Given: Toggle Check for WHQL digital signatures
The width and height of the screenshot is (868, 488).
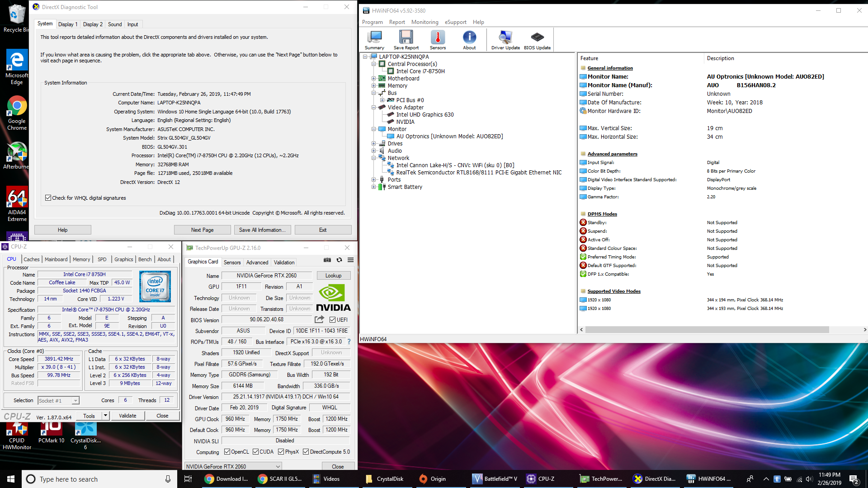Looking at the screenshot, I should tap(48, 198).
